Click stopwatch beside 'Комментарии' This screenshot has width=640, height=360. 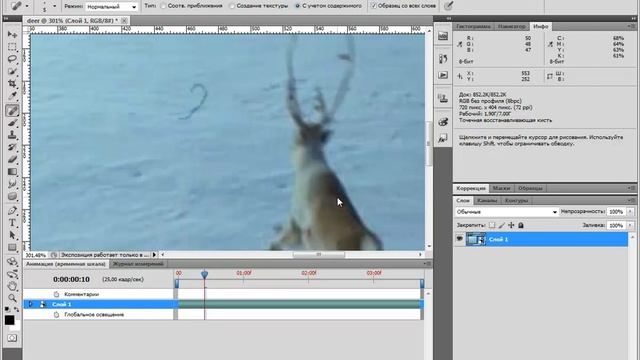tap(56, 294)
